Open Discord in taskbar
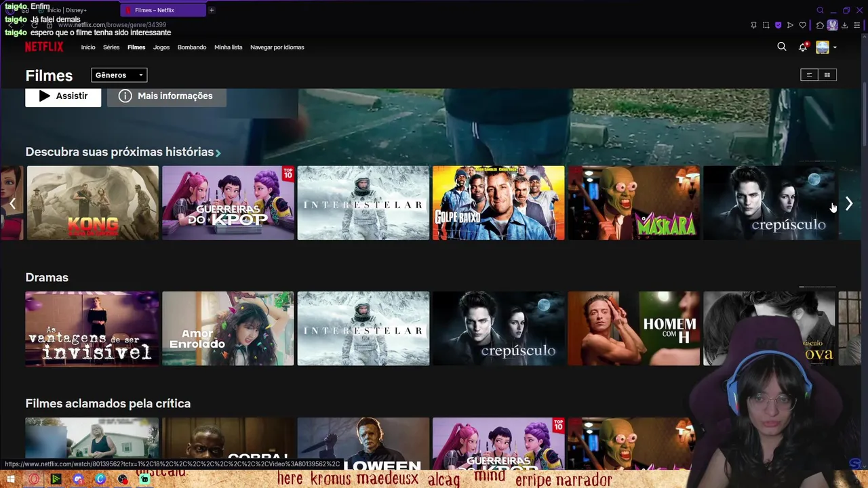868x488 pixels. (78, 479)
